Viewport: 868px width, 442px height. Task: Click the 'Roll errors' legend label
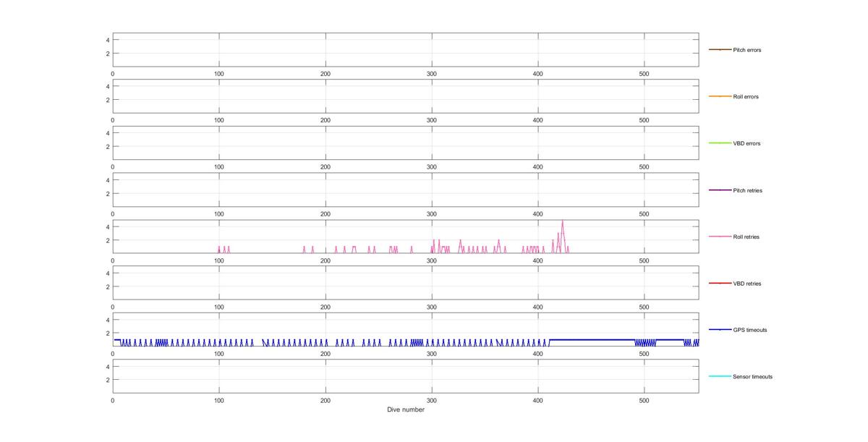tap(746, 97)
